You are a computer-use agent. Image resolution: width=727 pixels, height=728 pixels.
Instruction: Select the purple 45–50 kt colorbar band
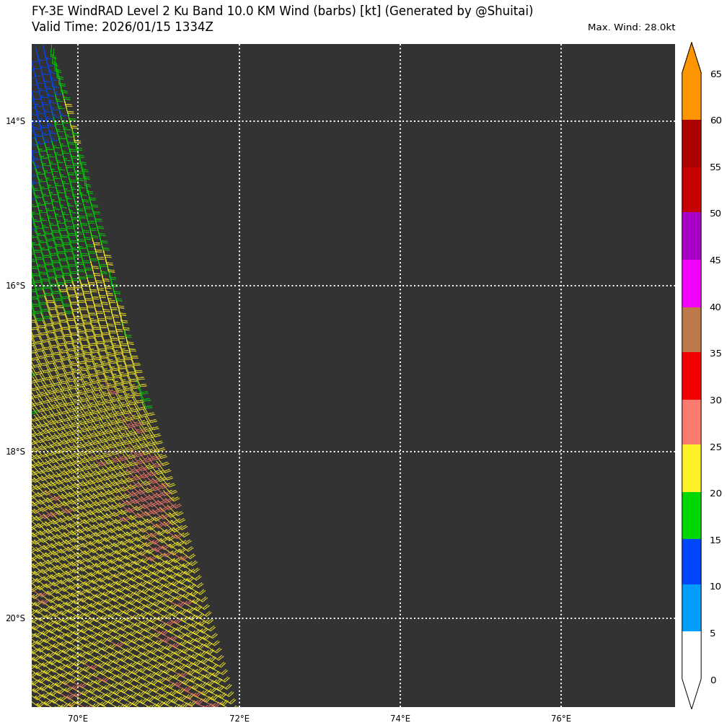tap(691, 236)
